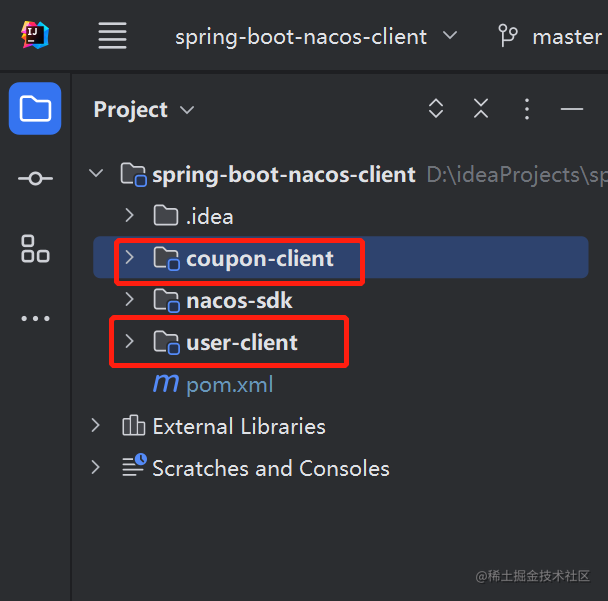Open the spring-boot-nacos-client project dropdown
The height and width of the screenshot is (601, 608).
[x=316, y=37]
